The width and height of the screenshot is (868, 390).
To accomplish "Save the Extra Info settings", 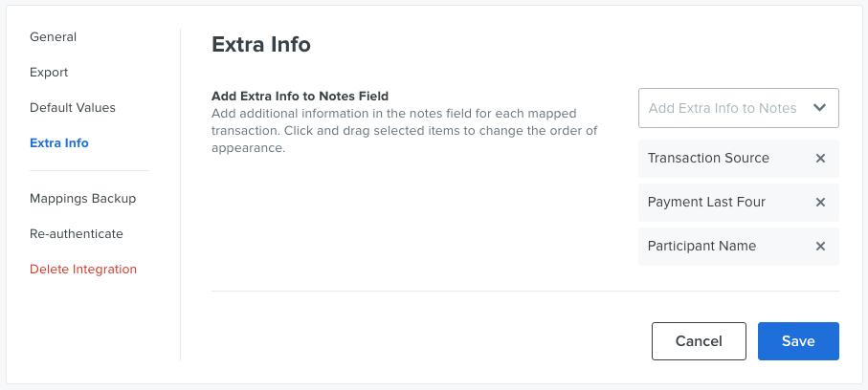I will tap(798, 341).
